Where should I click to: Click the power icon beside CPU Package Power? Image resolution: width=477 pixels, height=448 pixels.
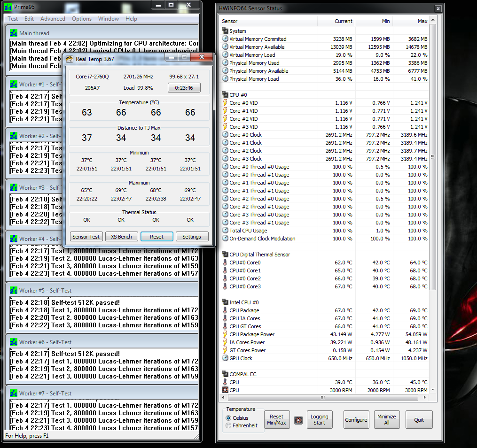[x=225, y=334]
